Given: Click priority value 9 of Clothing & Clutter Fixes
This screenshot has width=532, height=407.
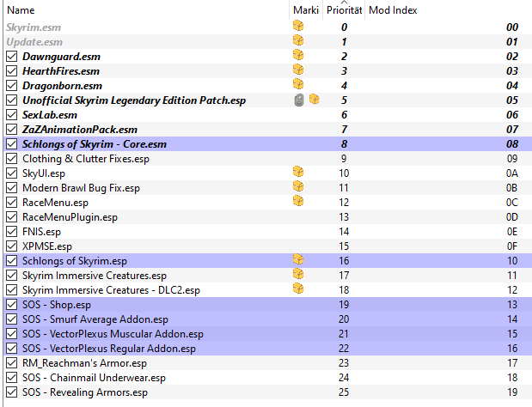Looking at the screenshot, I should click(x=344, y=159).
